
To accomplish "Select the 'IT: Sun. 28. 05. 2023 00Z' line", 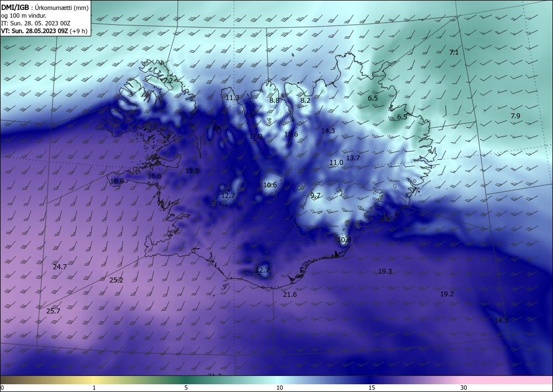I will [x=35, y=23].
